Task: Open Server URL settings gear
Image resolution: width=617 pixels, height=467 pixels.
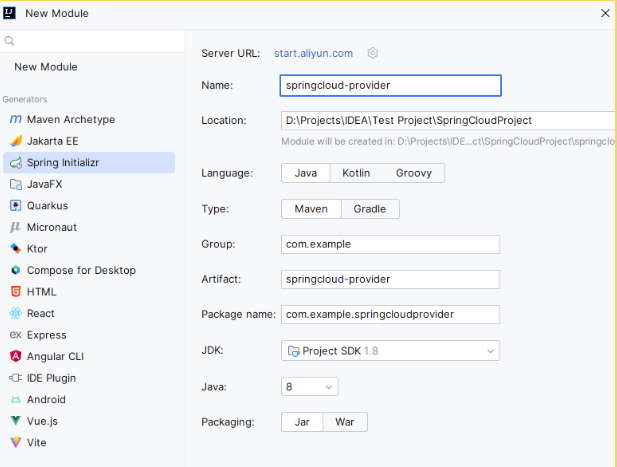Action: coord(373,53)
